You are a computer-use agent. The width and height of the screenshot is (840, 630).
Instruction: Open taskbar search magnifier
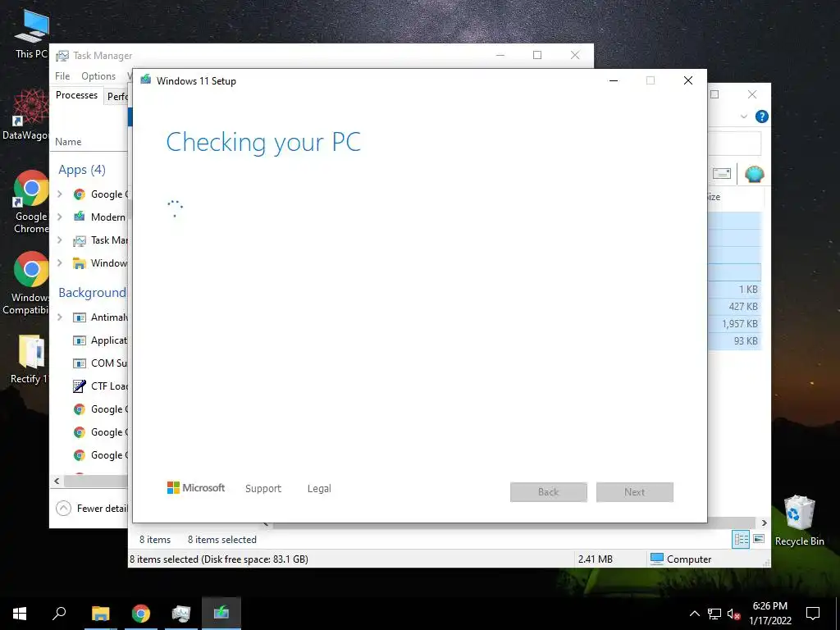pos(59,614)
